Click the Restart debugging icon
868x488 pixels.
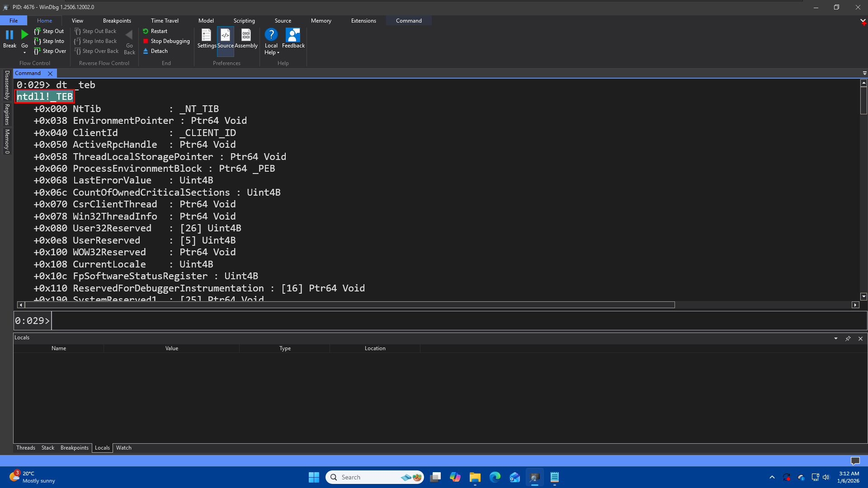pos(146,31)
